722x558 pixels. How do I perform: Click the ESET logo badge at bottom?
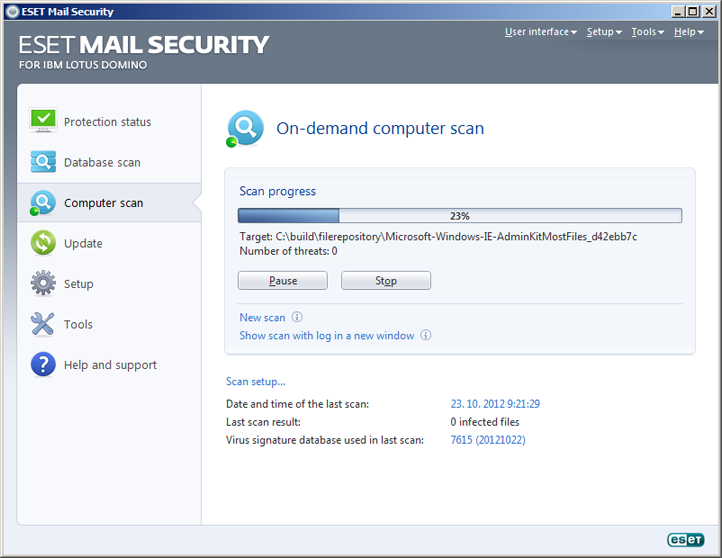pyautogui.click(x=687, y=540)
